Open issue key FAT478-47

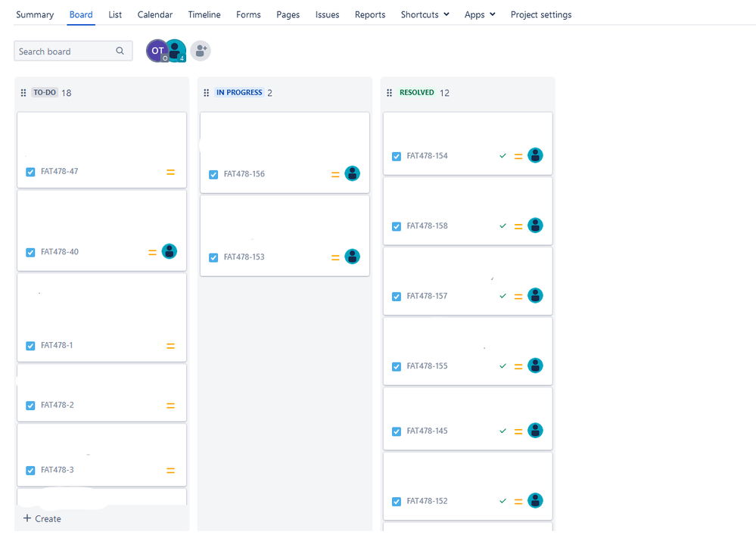tap(59, 171)
